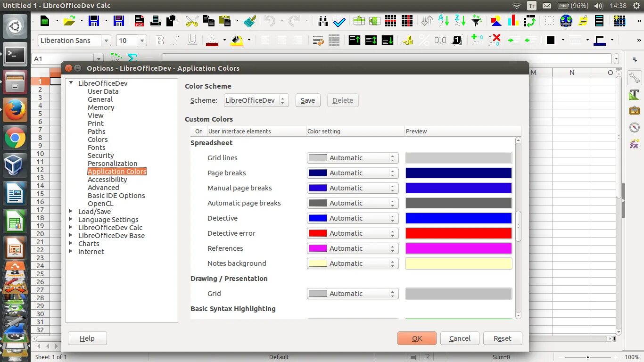Image resolution: width=644 pixels, height=362 pixels.
Task: Open the sidebar Functions fx icon
Action: [x=635, y=144]
